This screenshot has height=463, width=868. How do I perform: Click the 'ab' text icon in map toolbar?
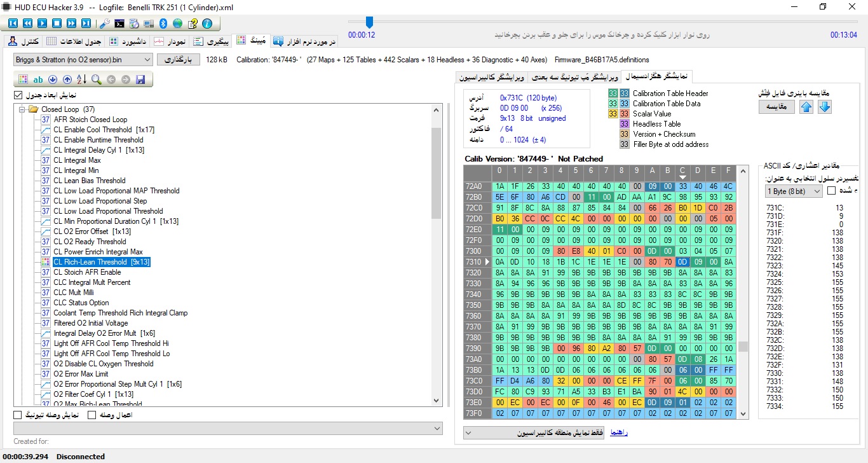pyautogui.click(x=38, y=79)
